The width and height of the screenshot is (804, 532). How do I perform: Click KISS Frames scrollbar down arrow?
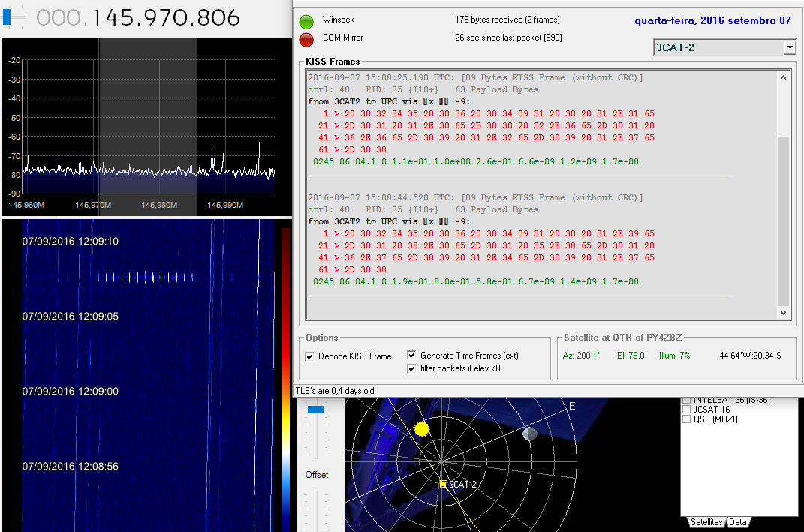point(783,313)
